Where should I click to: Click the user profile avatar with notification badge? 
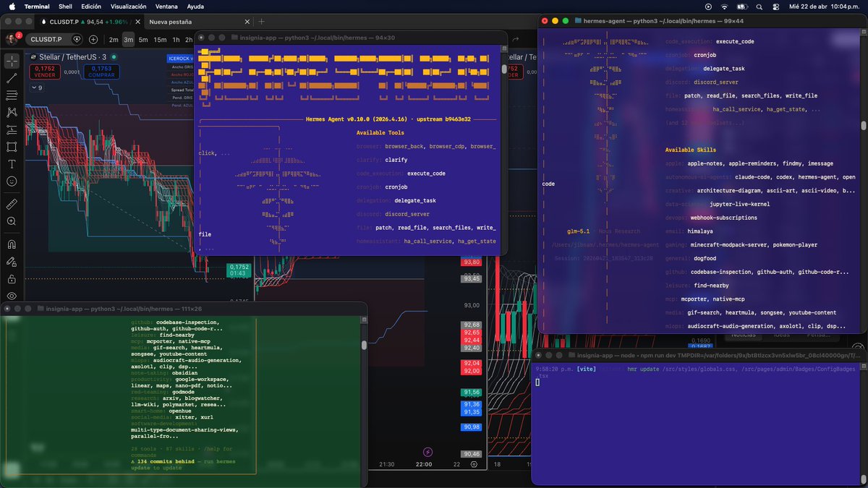pos(12,39)
